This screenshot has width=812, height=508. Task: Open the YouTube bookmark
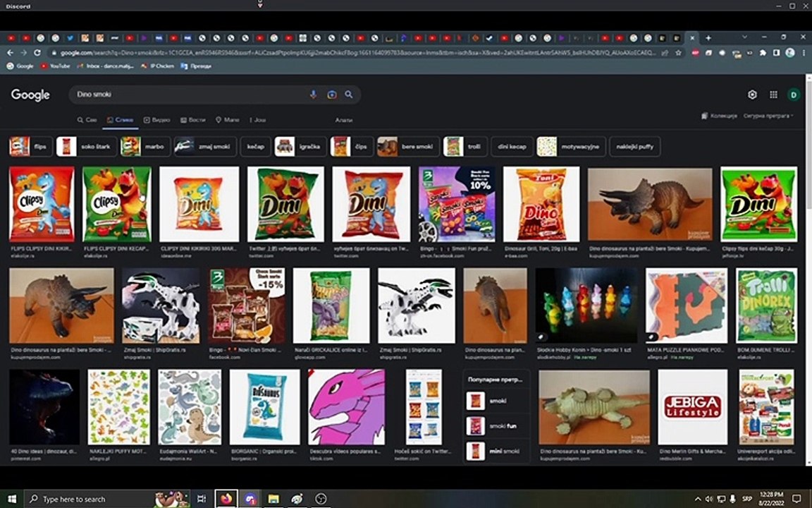(x=55, y=66)
